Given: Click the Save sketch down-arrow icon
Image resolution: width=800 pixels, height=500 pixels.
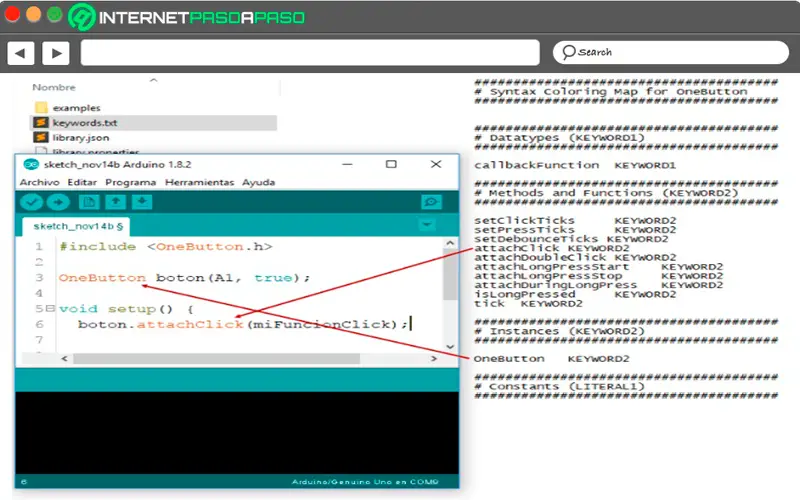Looking at the screenshot, I should click(x=142, y=202).
